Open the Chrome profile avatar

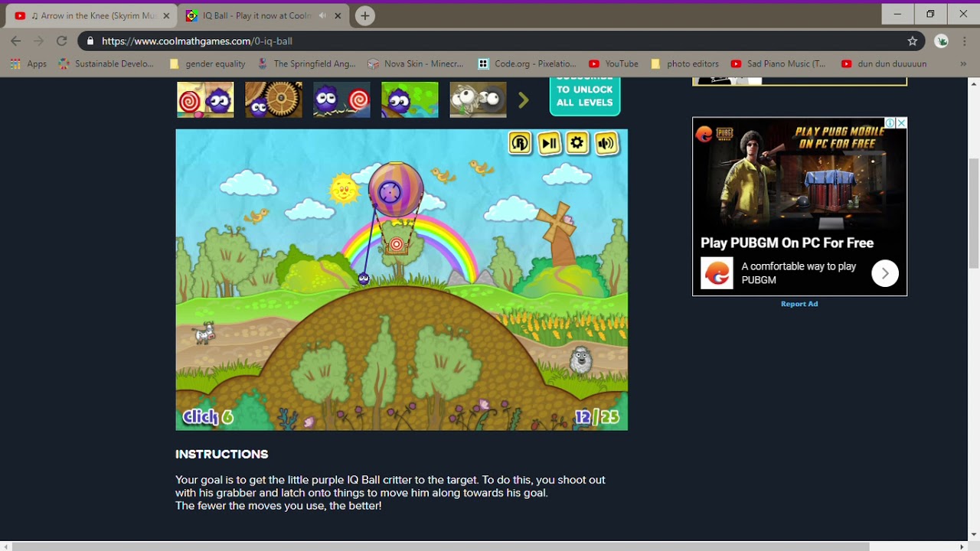point(942,41)
